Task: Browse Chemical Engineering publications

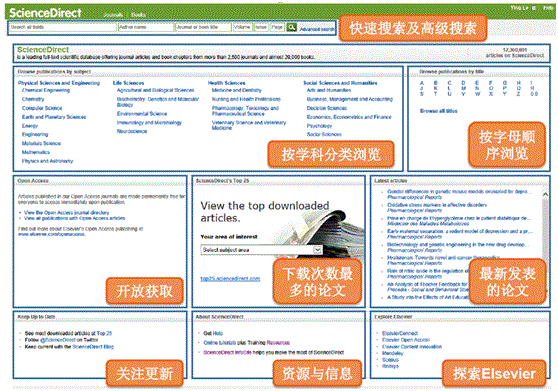Action: (46, 90)
